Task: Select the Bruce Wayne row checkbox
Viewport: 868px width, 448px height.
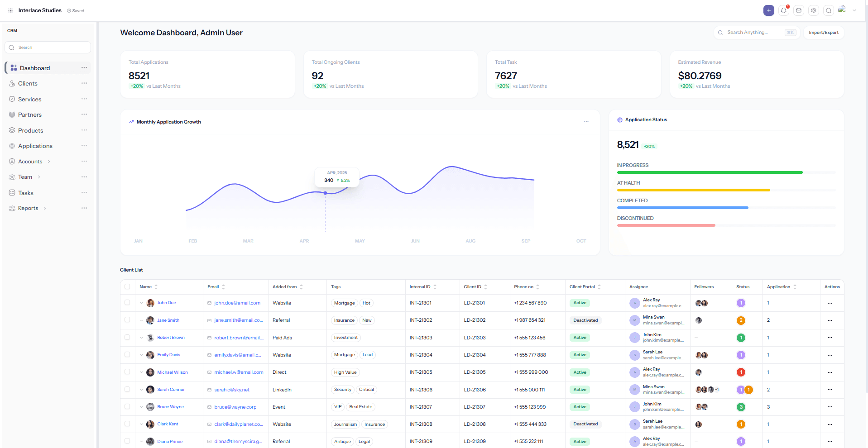Action: click(x=127, y=406)
